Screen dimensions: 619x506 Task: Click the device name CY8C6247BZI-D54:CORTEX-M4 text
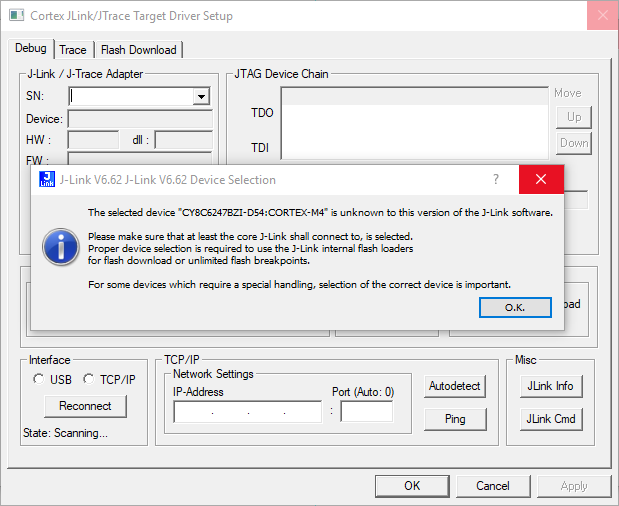tap(253, 213)
